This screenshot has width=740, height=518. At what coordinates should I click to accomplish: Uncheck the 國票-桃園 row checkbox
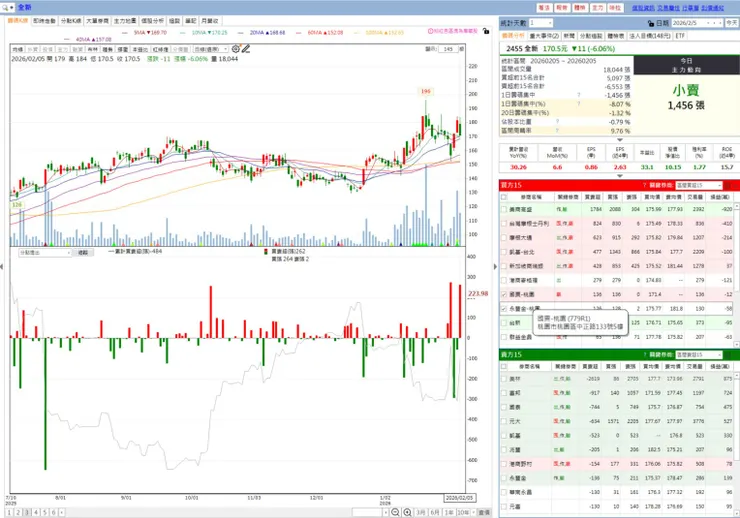(504, 294)
